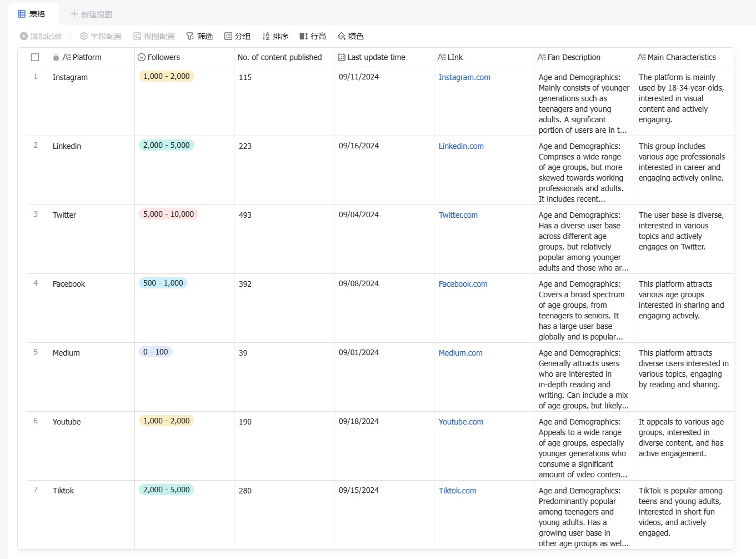Click the LInk column header
Viewport: 756px width, 559px height.
[x=484, y=57]
